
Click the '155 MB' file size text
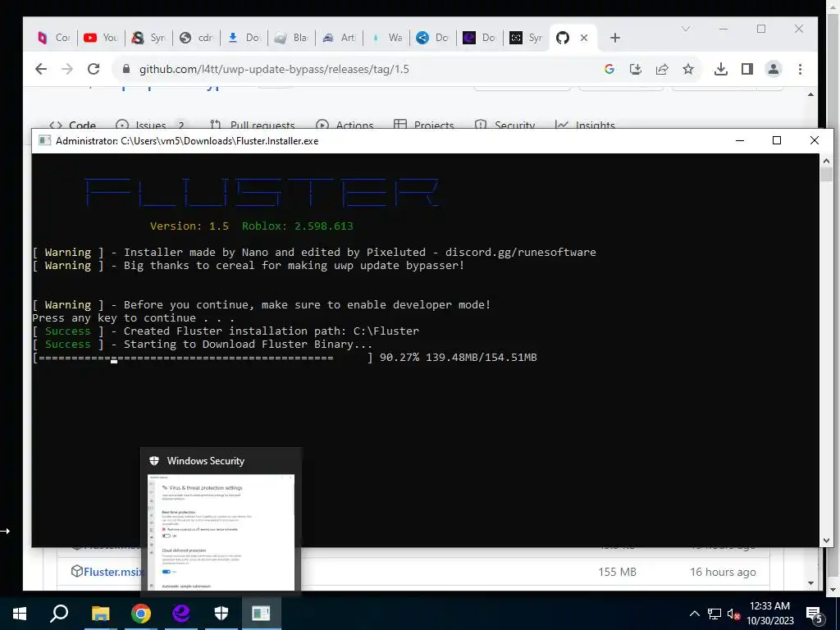(x=617, y=572)
